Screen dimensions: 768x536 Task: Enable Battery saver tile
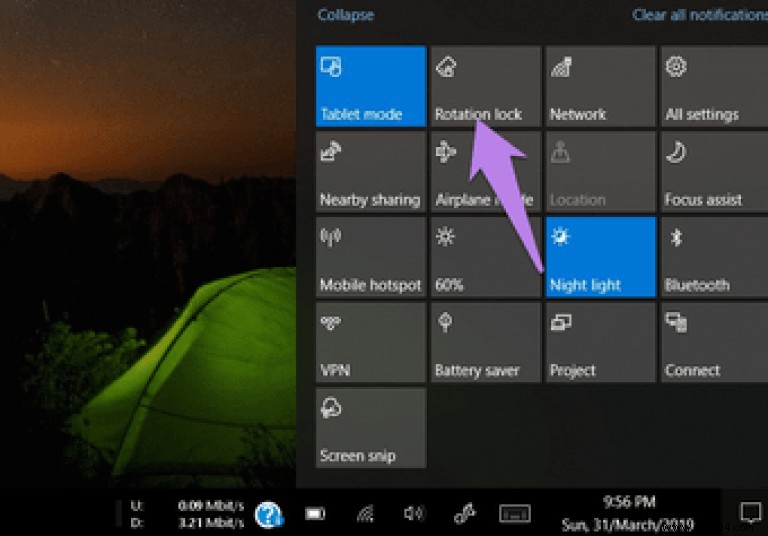click(486, 342)
